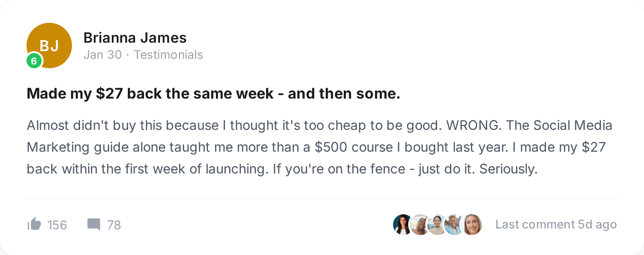644x255 pixels.
Task: Click first commenter avatar with dark teal background
Action: pos(402,225)
